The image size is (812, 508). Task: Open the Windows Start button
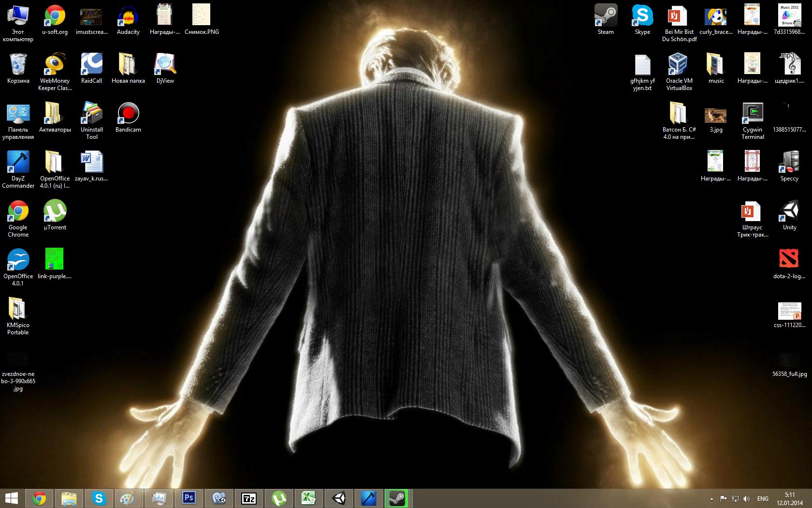(x=12, y=498)
